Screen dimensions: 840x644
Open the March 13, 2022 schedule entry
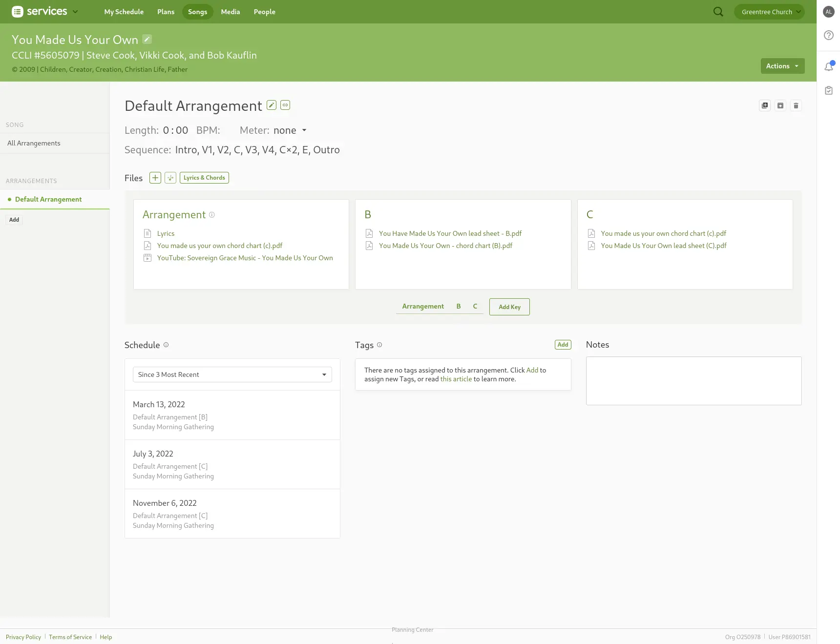pos(232,415)
